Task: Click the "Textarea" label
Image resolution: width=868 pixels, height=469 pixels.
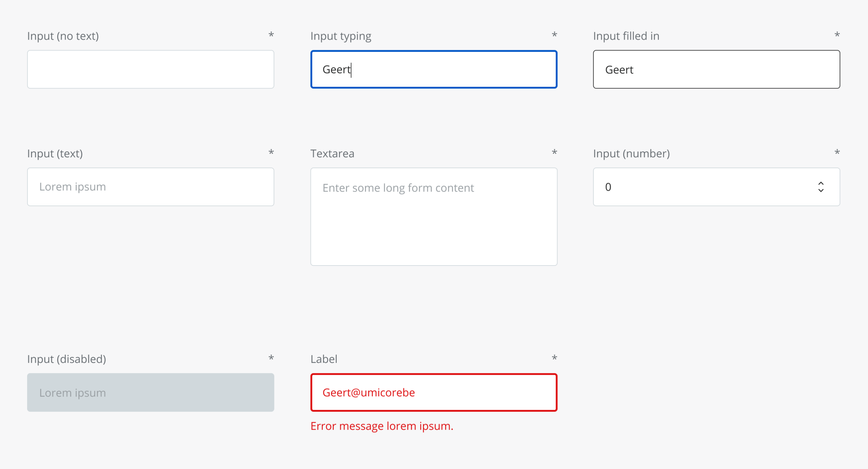Action: pos(332,154)
